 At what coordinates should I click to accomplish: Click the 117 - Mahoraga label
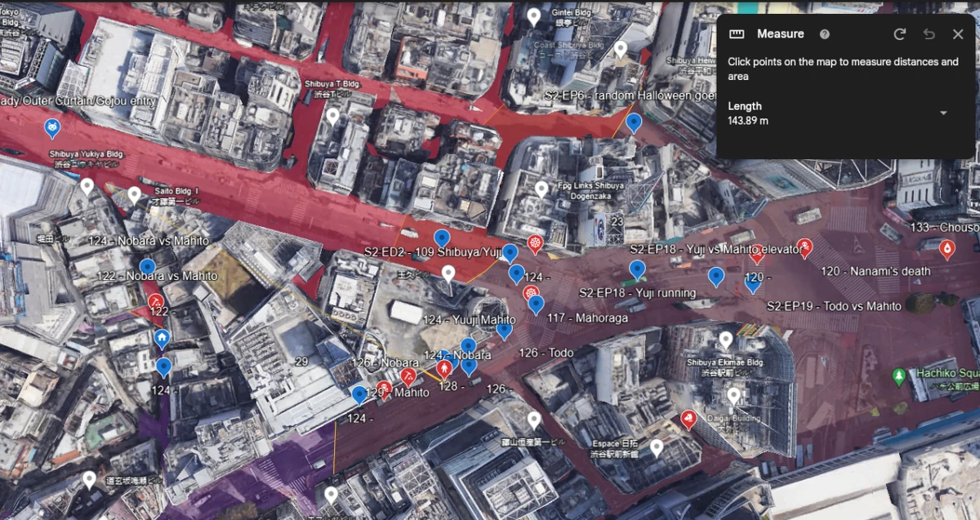coord(590,318)
